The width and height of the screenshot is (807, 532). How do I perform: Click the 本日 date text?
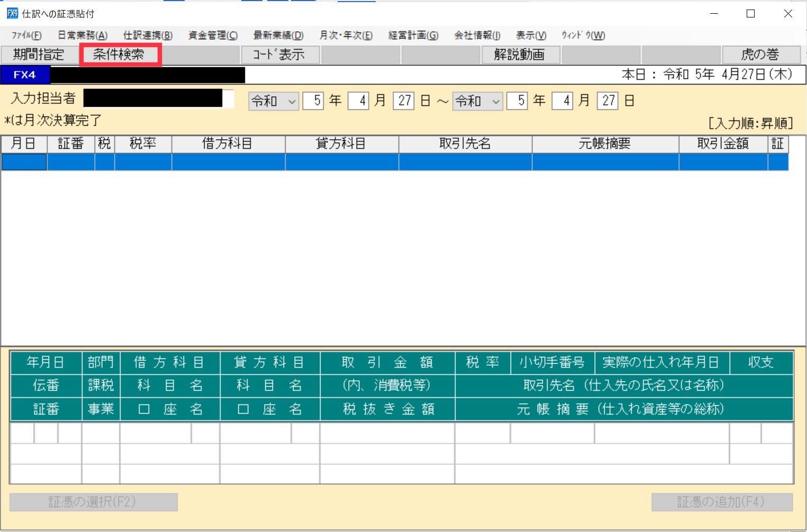point(707,75)
